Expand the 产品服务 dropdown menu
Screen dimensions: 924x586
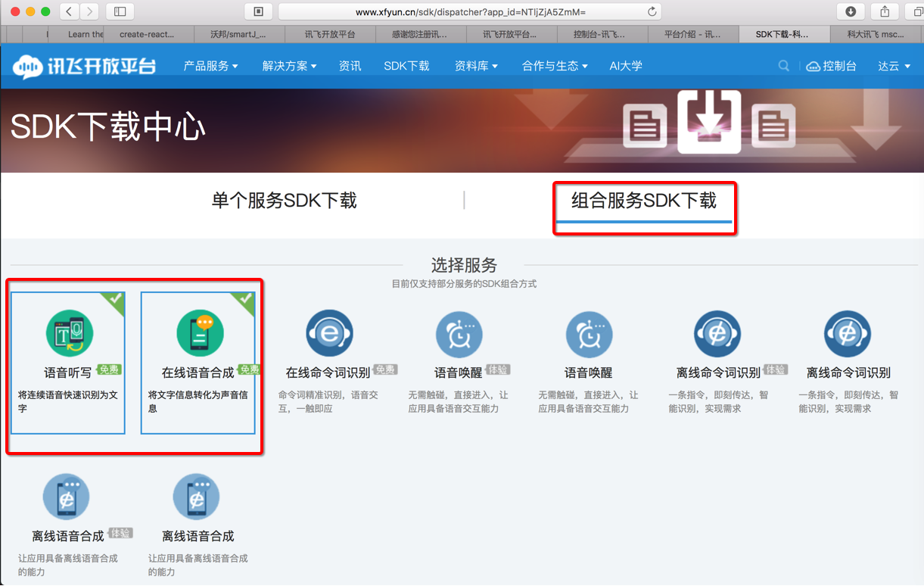210,66
